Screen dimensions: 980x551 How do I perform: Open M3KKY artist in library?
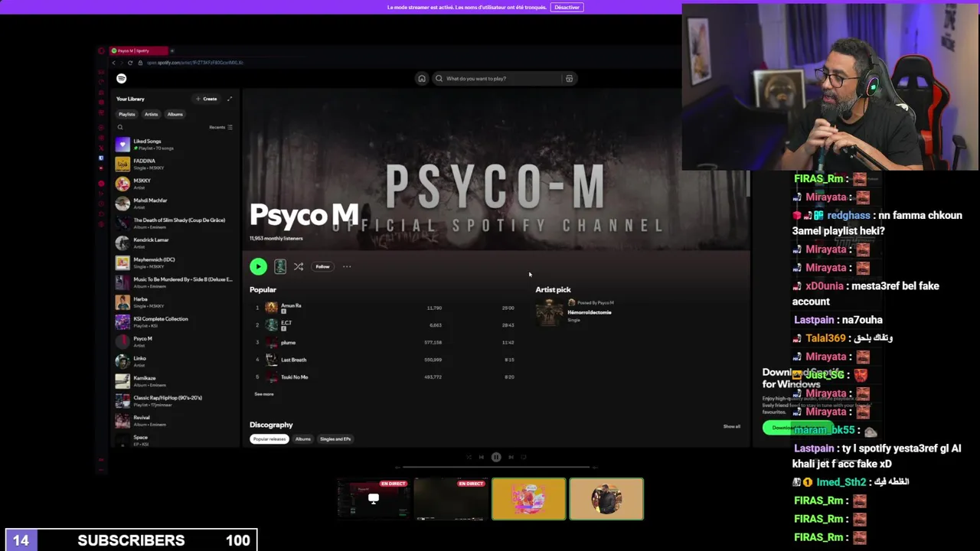click(x=175, y=184)
